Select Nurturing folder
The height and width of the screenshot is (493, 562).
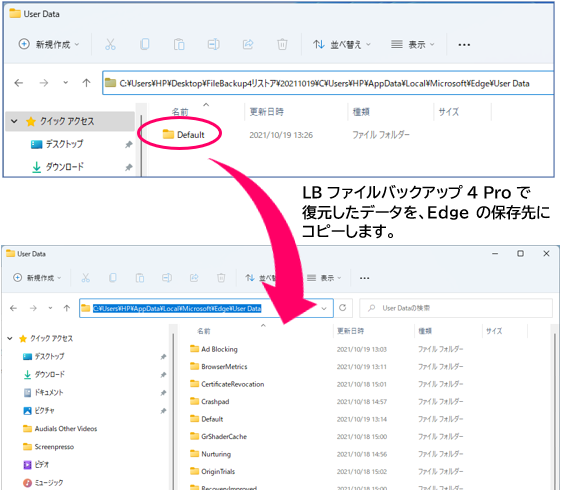pos(210,454)
